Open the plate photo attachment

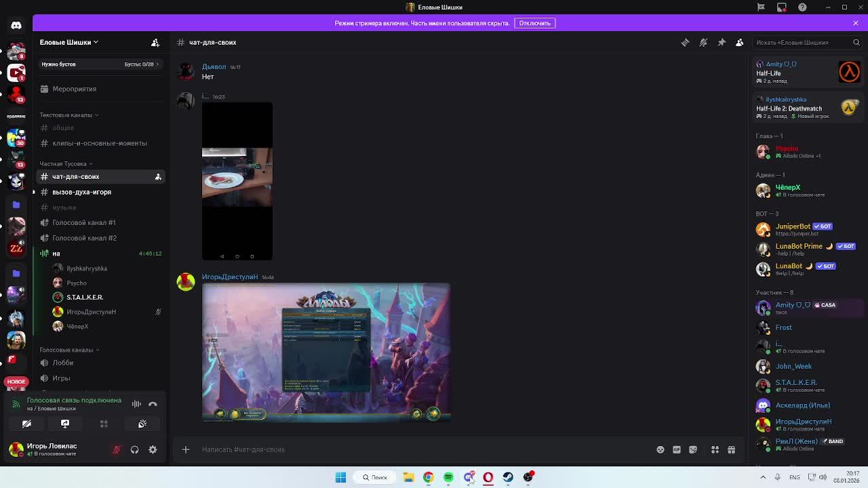pyautogui.click(x=237, y=181)
